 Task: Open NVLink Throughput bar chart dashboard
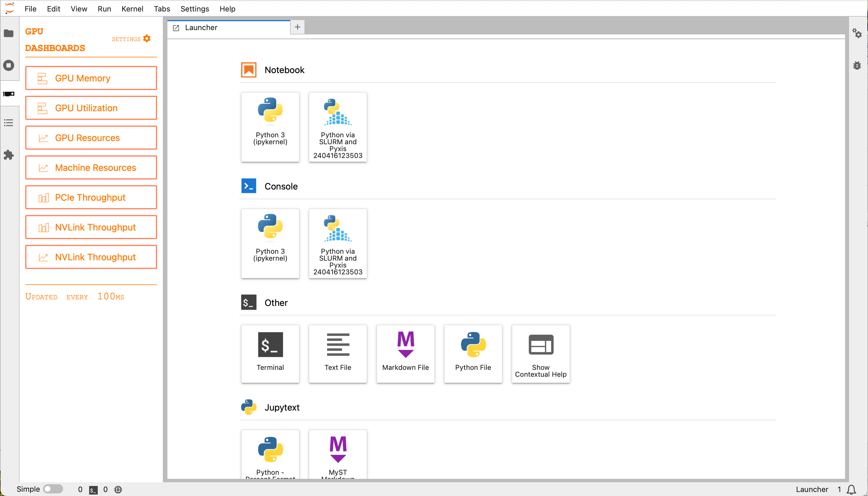pyautogui.click(x=91, y=227)
